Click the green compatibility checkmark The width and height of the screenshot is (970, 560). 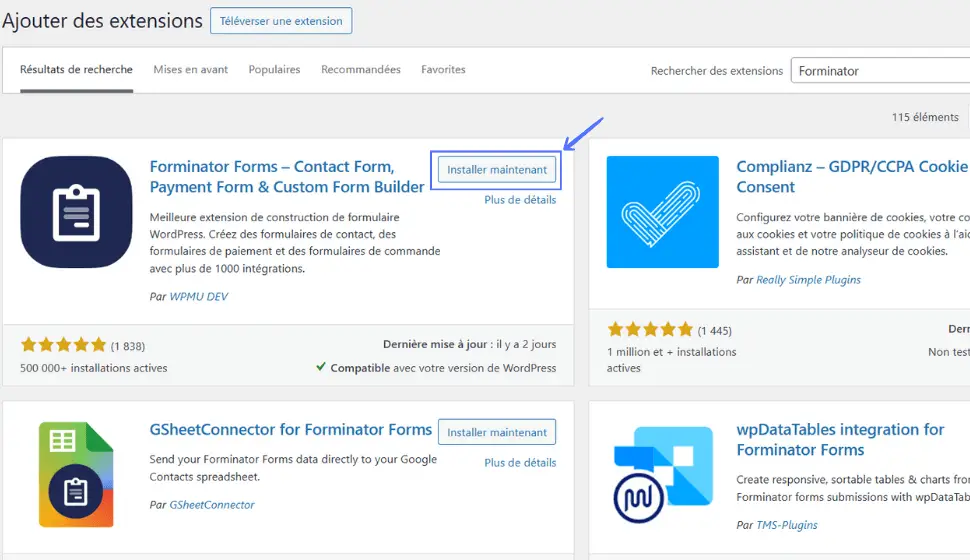pyautogui.click(x=320, y=367)
